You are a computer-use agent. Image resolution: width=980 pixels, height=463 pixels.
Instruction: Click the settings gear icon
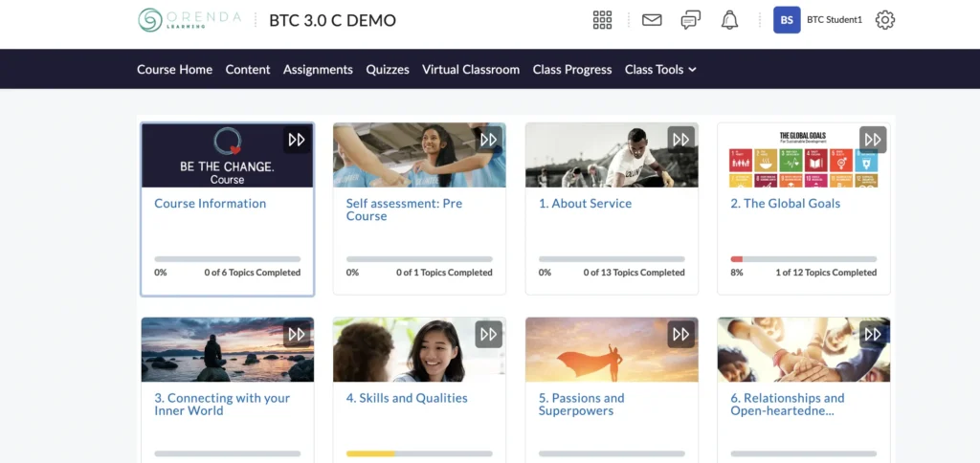[885, 20]
